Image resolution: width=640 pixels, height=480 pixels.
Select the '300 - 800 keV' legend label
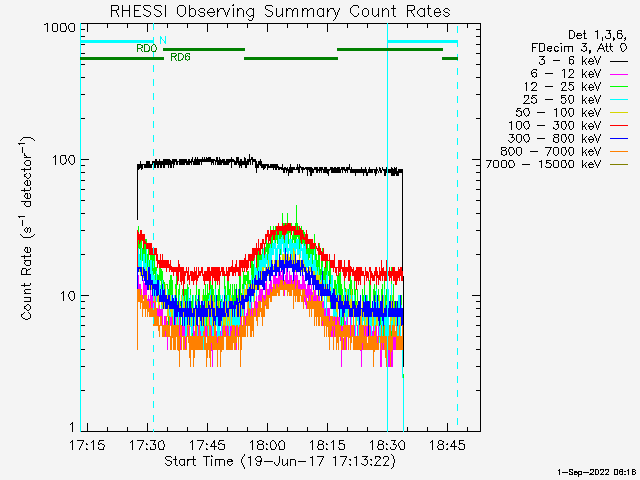555,139
